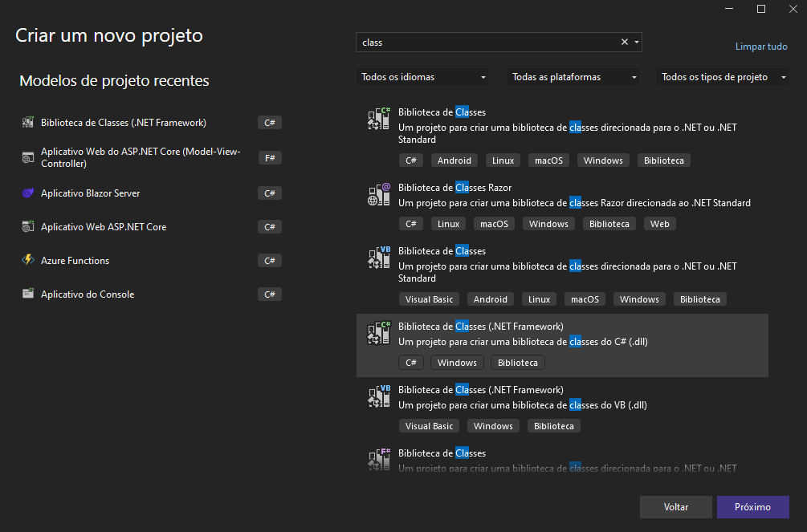807x532 pixels.
Task: Click the C# tag next to Azure Functions
Action: (x=270, y=260)
